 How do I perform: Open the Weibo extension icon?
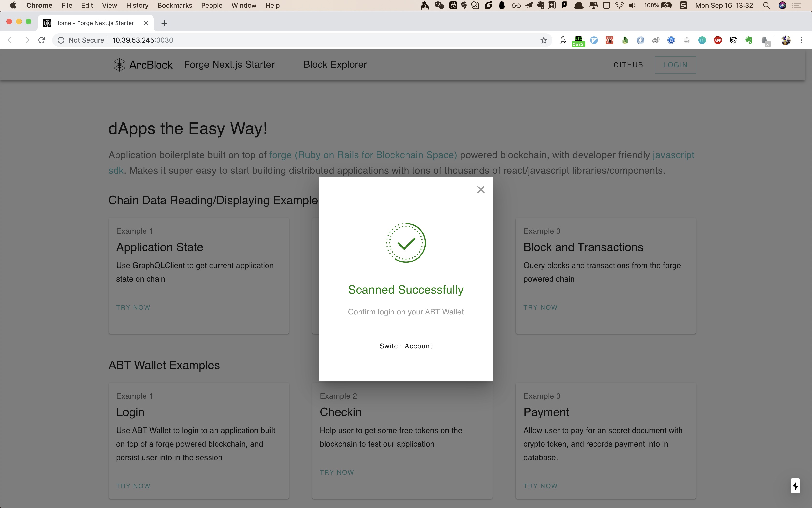click(656, 40)
